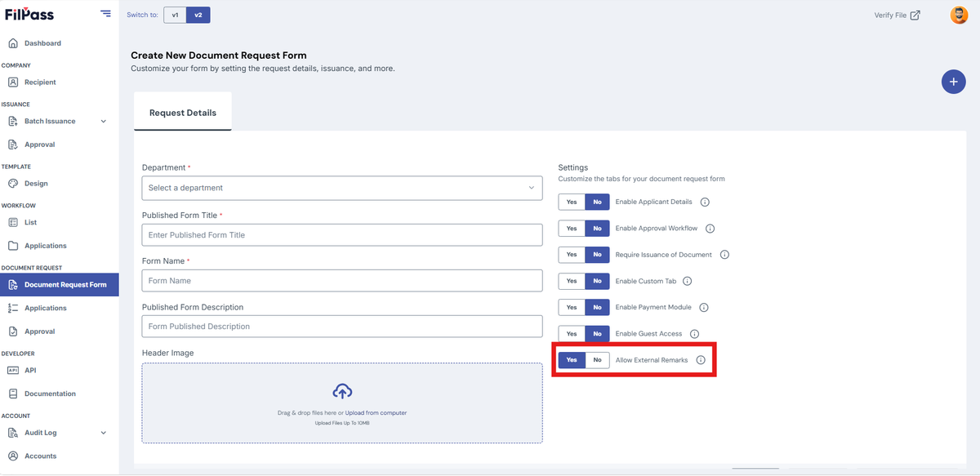
Task: Click the Documentation book icon
Action: click(x=13, y=394)
